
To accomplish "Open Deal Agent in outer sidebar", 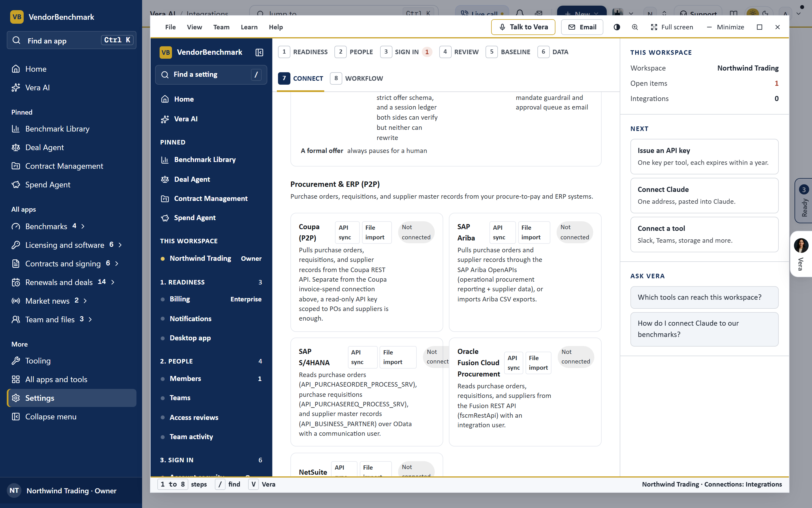I will coord(44,147).
